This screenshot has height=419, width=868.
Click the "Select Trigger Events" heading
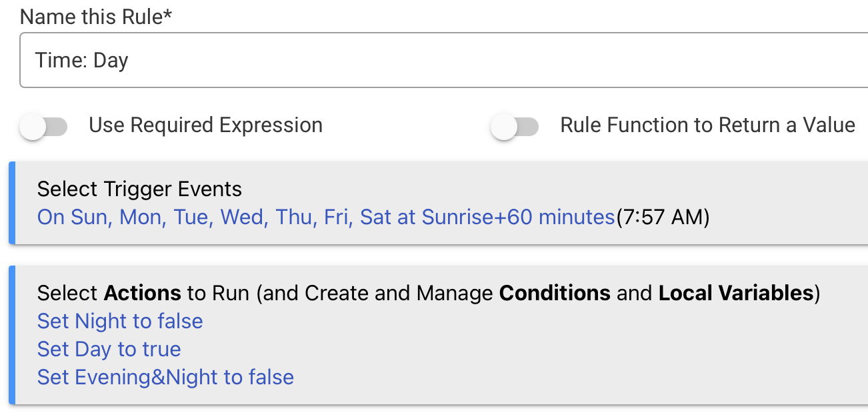(139, 189)
